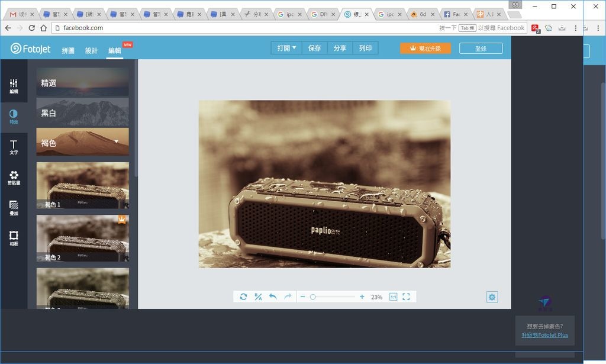Click the 現在升級 upgrade now button
Image resolution: width=606 pixels, height=364 pixels.
(426, 49)
